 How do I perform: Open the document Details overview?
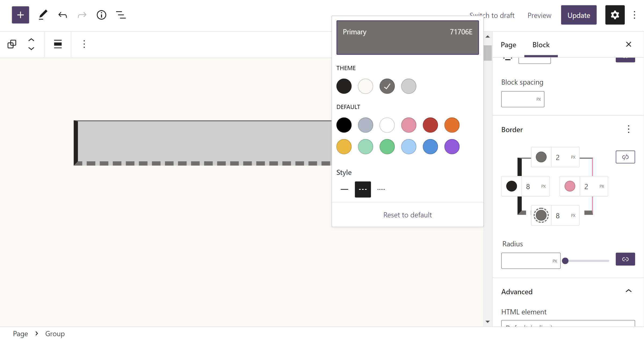click(101, 15)
